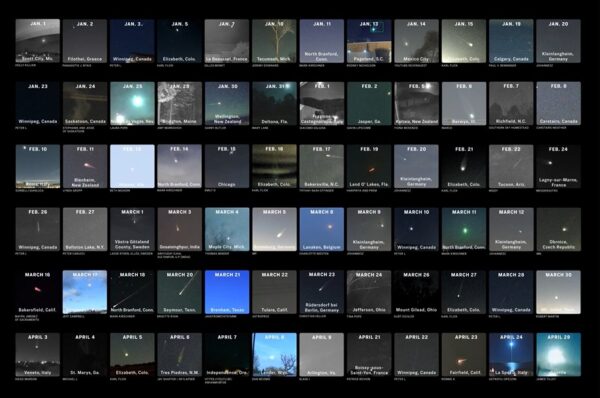Select the Feb. 24 Lagny-sur-Marne, France thumbnail
The height and width of the screenshot is (398, 600).
[559, 166]
